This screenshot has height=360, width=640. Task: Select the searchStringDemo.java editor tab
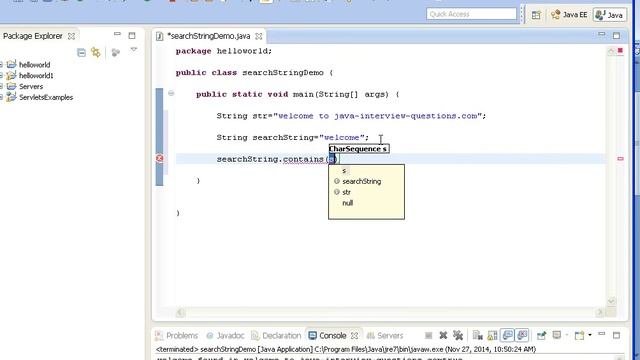click(209, 36)
